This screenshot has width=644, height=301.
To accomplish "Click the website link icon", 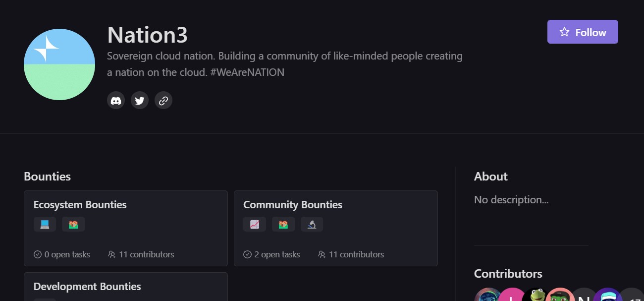I will [x=163, y=101].
